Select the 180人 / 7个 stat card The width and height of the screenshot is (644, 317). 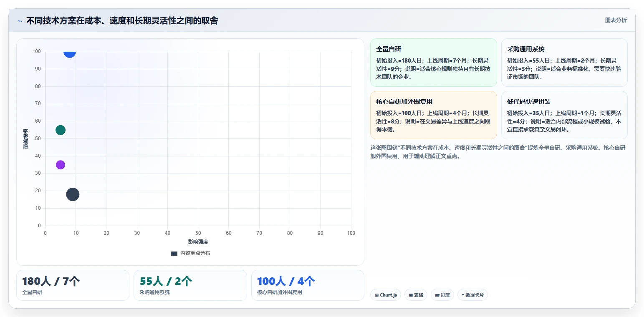[x=73, y=285]
